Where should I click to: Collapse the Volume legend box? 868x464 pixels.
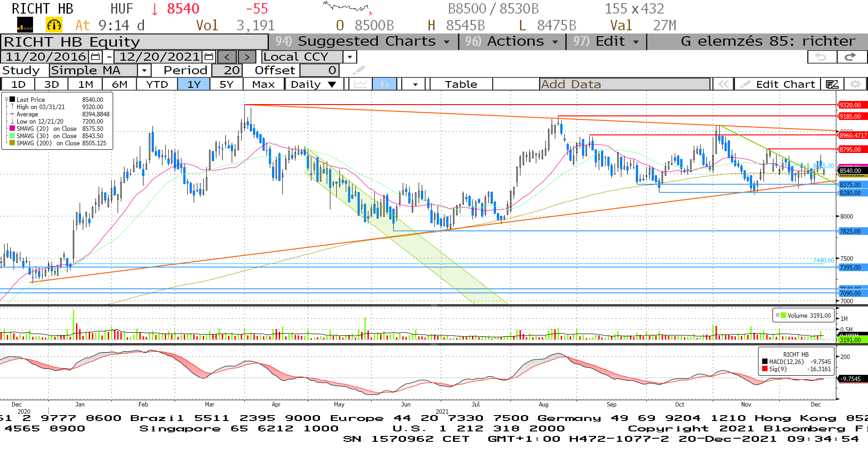click(x=777, y=316)
